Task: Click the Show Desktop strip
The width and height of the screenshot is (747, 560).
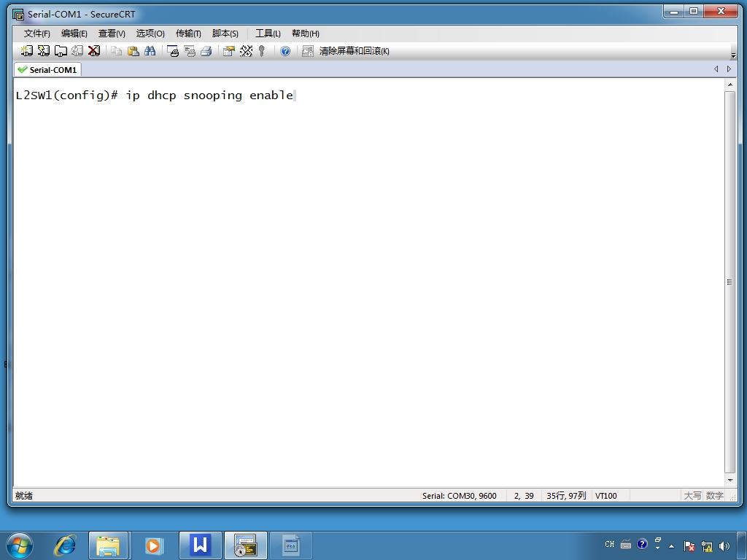Action: pos(743,545)
